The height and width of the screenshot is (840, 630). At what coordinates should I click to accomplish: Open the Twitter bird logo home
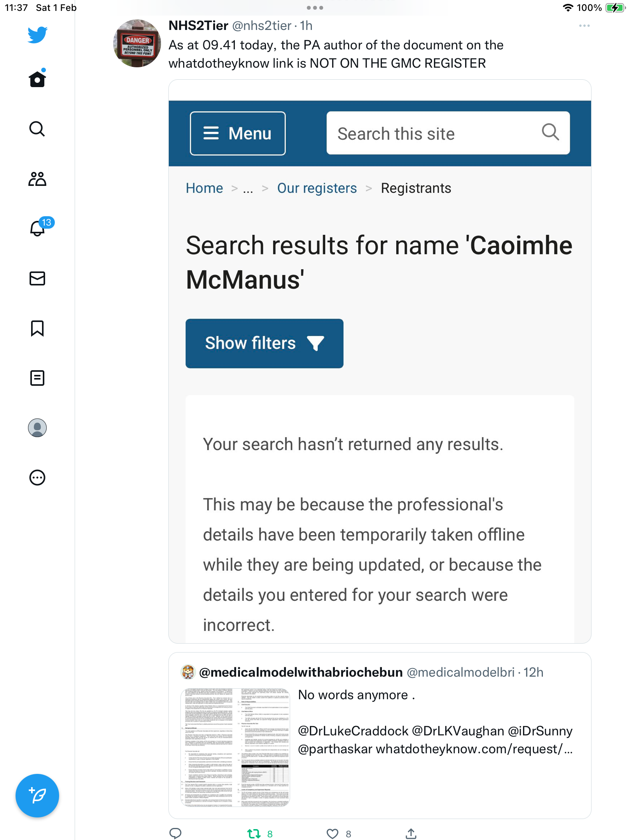[37, 35]
